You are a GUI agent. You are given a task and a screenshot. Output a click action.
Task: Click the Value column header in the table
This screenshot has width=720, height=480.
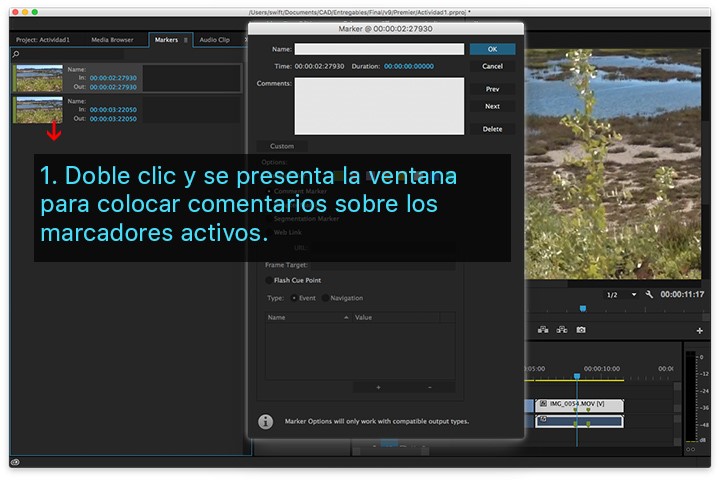(396, 317)
